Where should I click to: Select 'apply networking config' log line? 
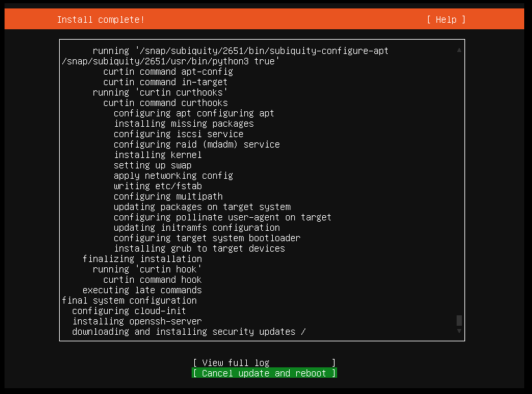coord(173,176)
